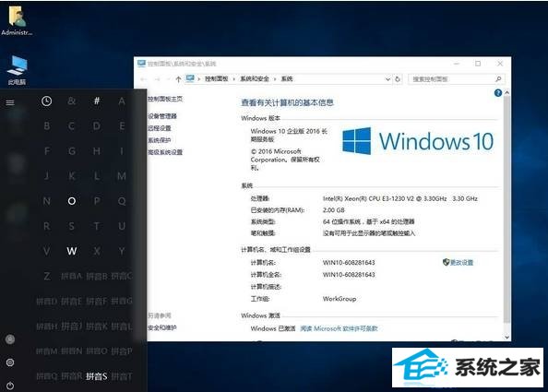Select the Administrator folder desktop icon
548x392 pixels.
[x=17, y=20]
